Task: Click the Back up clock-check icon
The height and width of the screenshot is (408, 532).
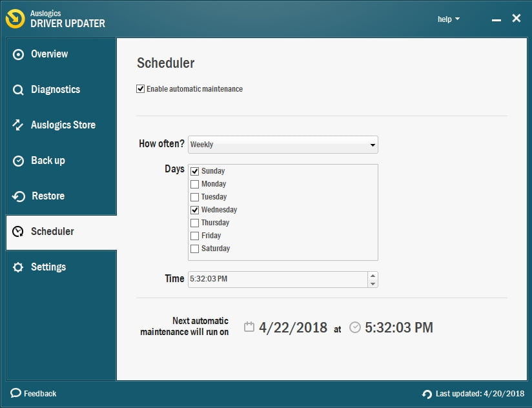Action: pos(18,161)
